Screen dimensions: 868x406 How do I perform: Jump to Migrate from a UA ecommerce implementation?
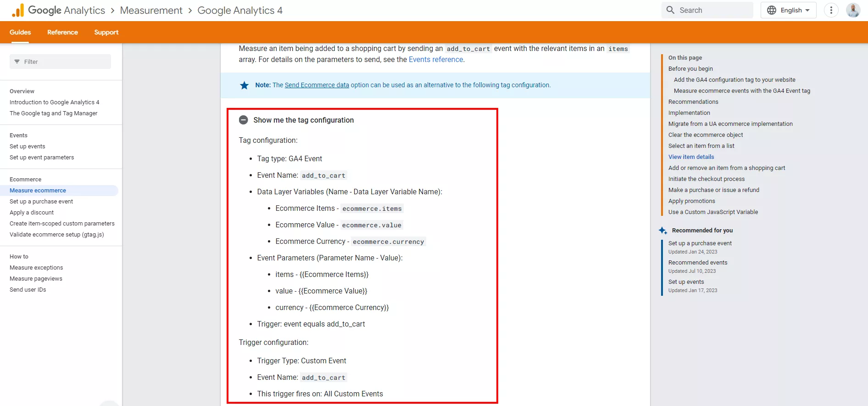[730, 124]
